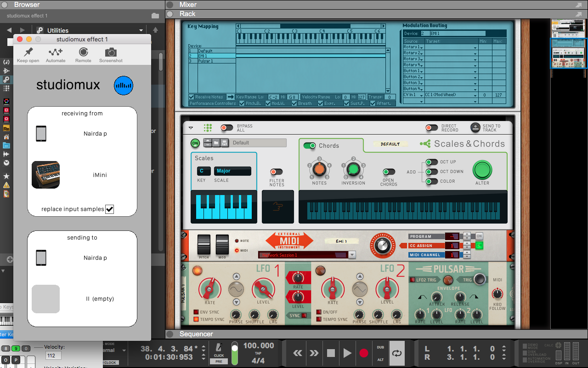Click the Rack panel header
The image size is (588, 368).
coord(376,14)
